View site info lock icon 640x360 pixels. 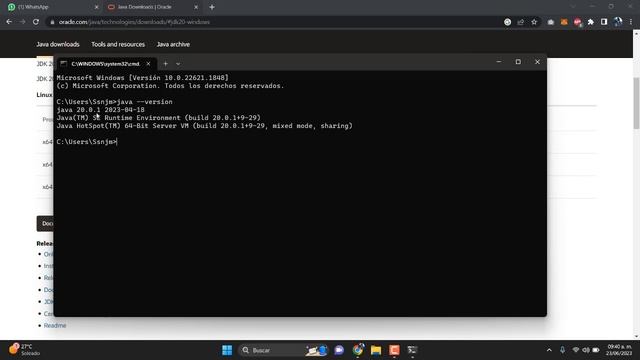tap(52, 22)
